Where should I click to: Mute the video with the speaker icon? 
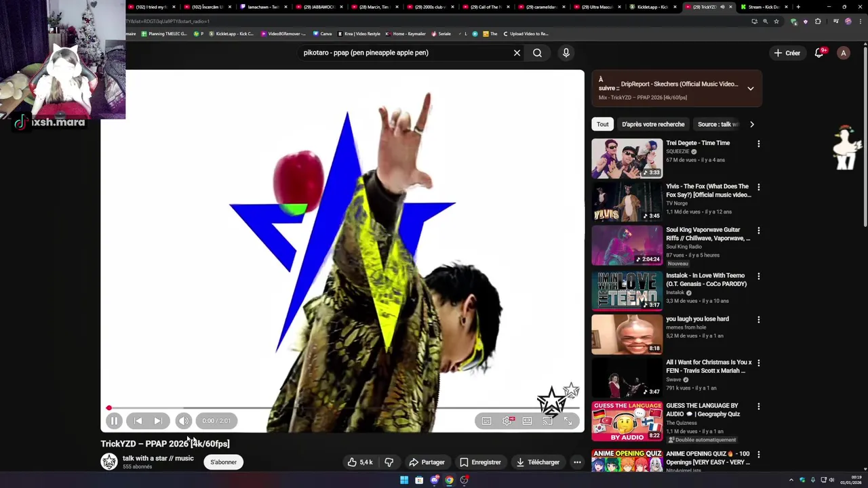pos(184,421)
